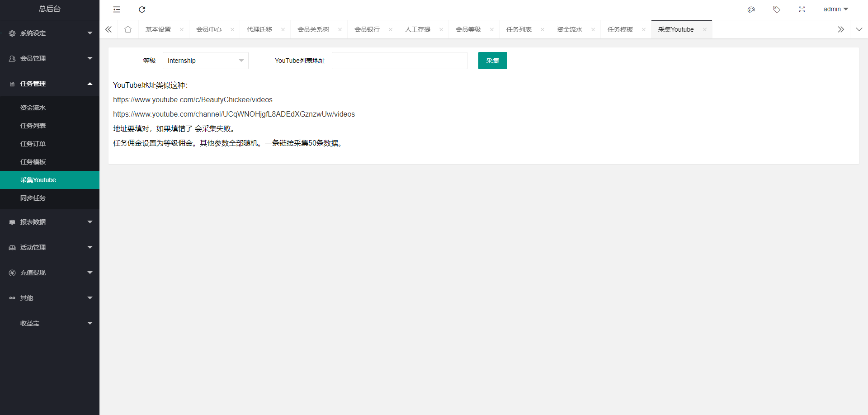This screenshot has height=415, width=868.
Task: Toggle the sidebar collapse icon
Action: pyautogui.click(x=117, y=9)
